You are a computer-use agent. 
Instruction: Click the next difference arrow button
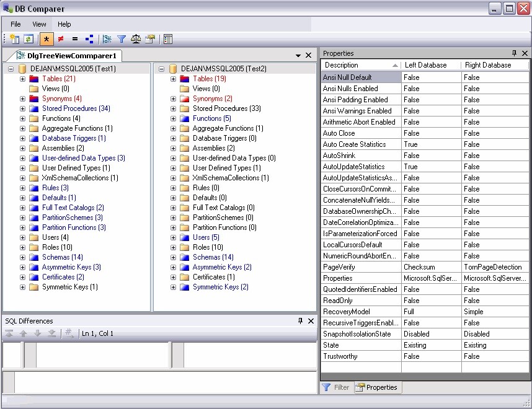pos(37,332)
